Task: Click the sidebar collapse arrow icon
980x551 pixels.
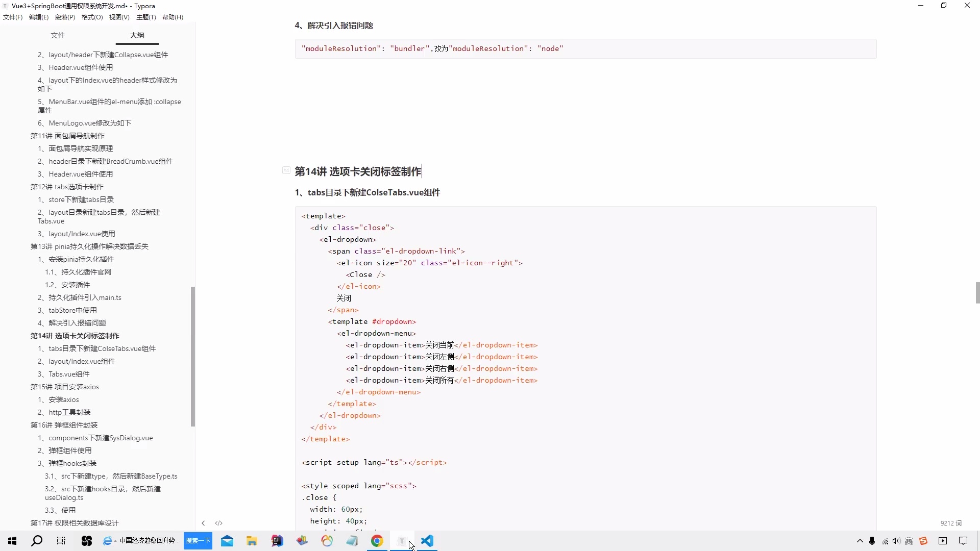Action: pos(203,523)
